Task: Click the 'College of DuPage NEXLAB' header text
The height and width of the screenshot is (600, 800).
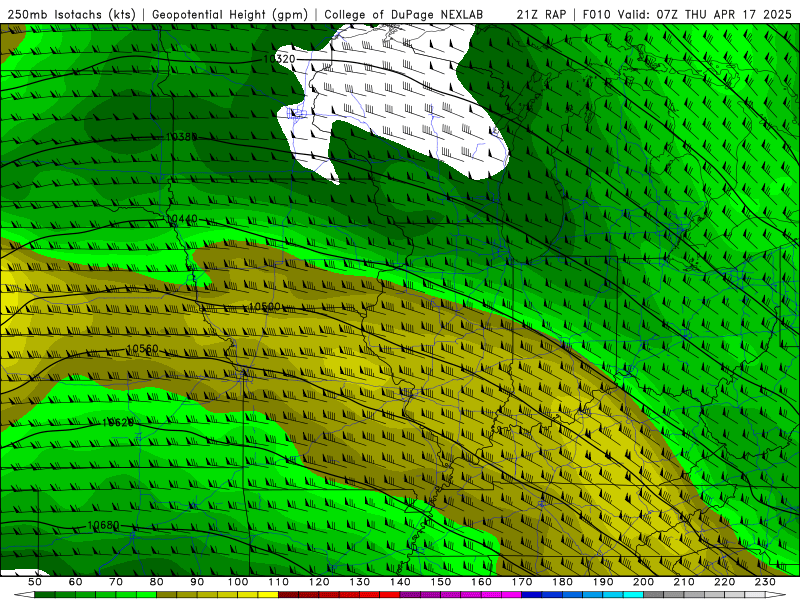Action: click(404, 14)
